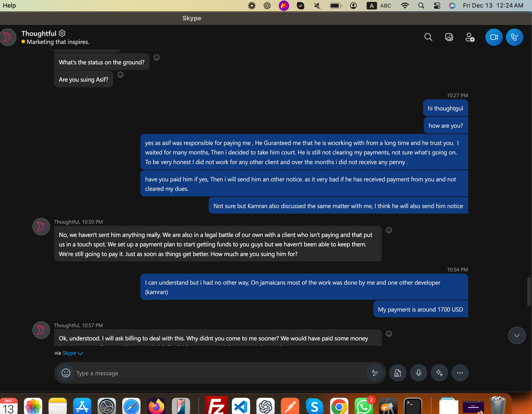Open Siri from the menu bar
The width and height of the screenshot is (532, 414).
(452, 6)
